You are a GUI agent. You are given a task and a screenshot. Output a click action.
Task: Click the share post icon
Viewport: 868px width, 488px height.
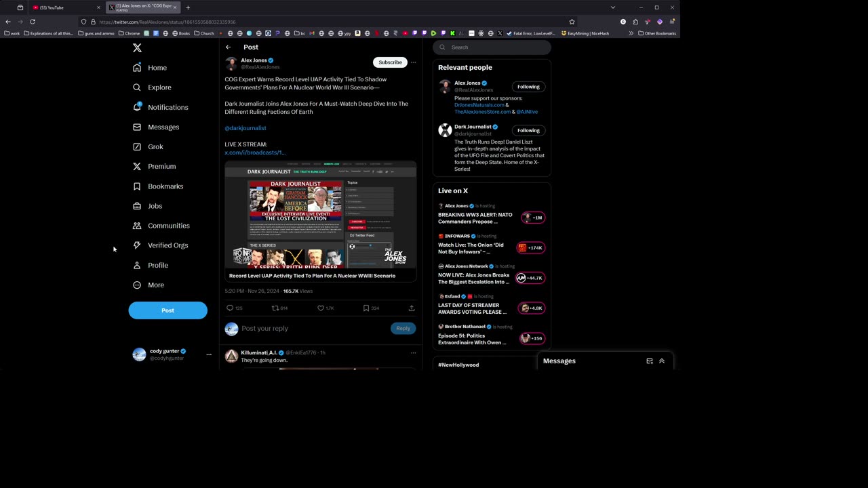(x=412, y=308)
